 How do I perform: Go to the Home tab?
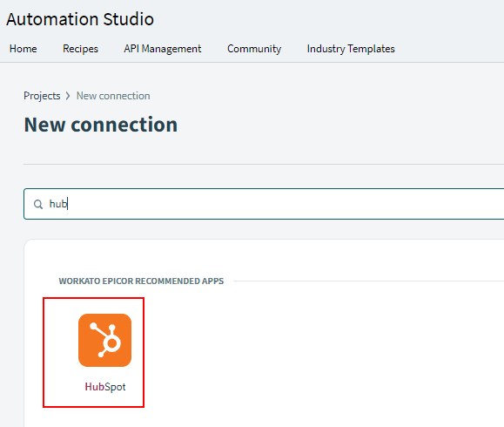tap(24, 49)
